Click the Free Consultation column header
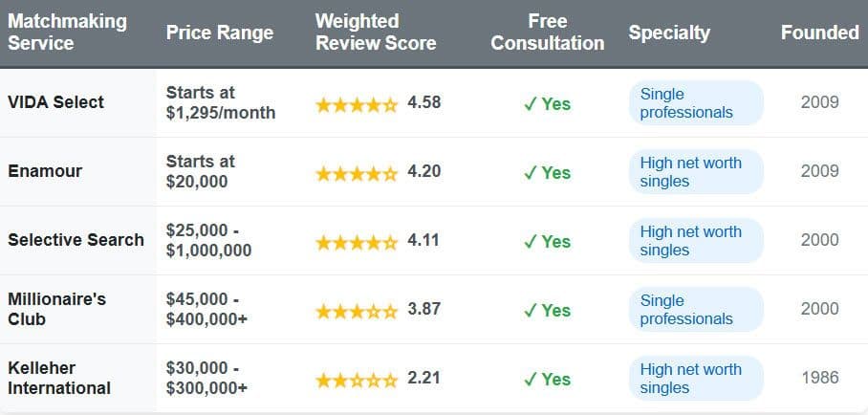The width and height of the screenshot is (868, 415). (x=548, y=33)
